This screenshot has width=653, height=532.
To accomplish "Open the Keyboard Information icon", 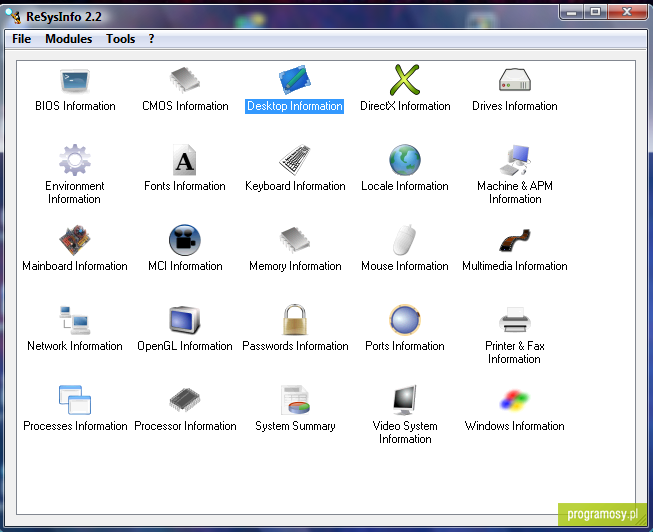I will [x=295, y=160].
